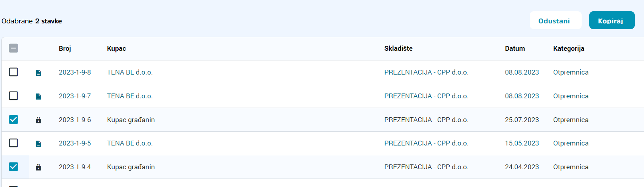Open date 15.05.2023 entry link
The image size is (644, 187).
[522, 143]
